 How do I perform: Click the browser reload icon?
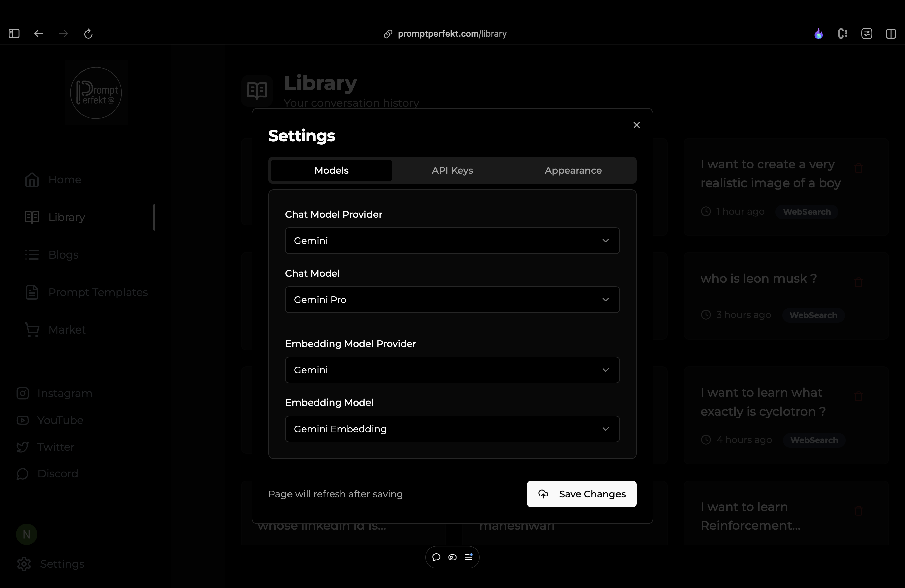pos(88,33)
